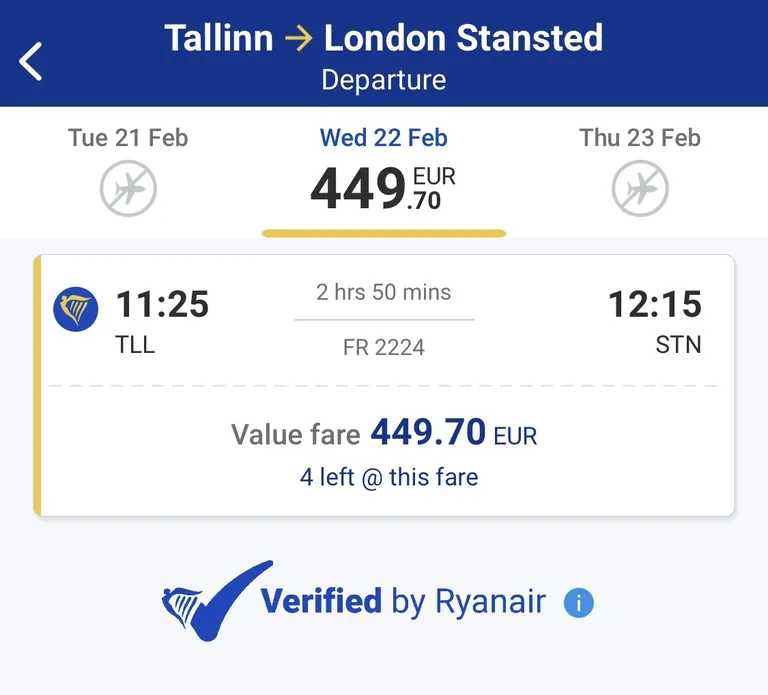Open the Verified by Ryanair text
768x695 pixels.
point(403,601)
